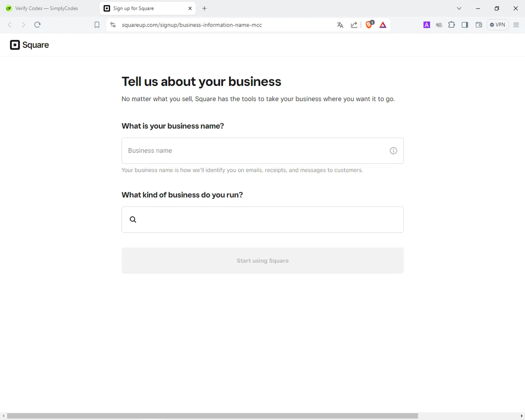This screenshot has width=525, height=420.
Task: Open a new browser tab
Action: [204, 8]
